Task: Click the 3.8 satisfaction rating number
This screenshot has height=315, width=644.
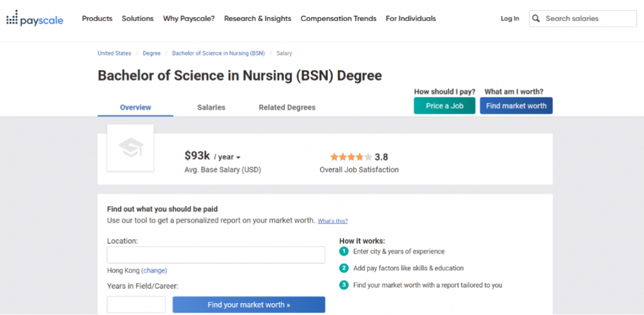Action: coord(381,157)
